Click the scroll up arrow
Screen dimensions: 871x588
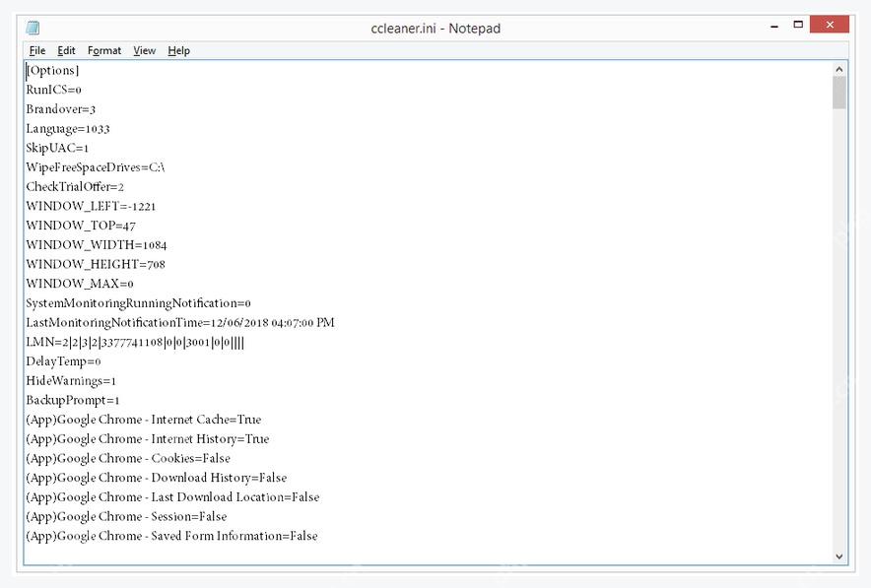point(838,69)
